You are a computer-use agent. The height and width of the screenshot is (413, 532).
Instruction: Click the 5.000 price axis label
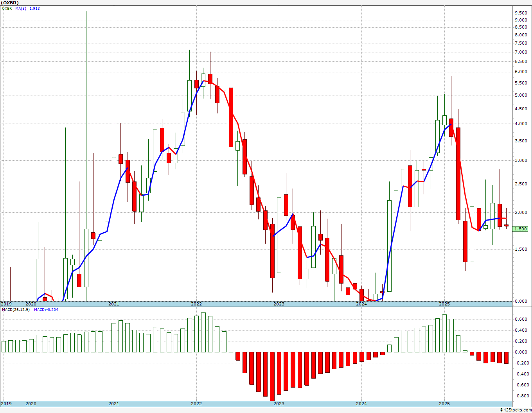point(521,95)
